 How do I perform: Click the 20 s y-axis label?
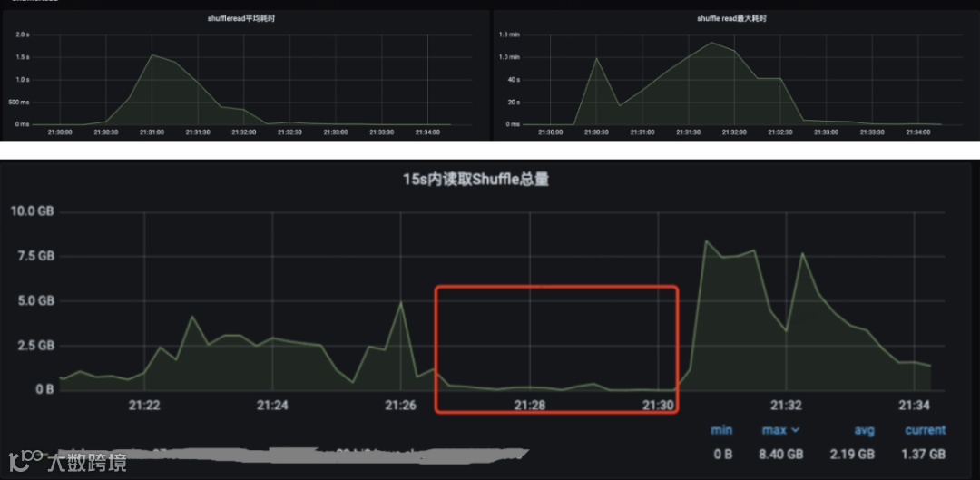pos(513,102)
